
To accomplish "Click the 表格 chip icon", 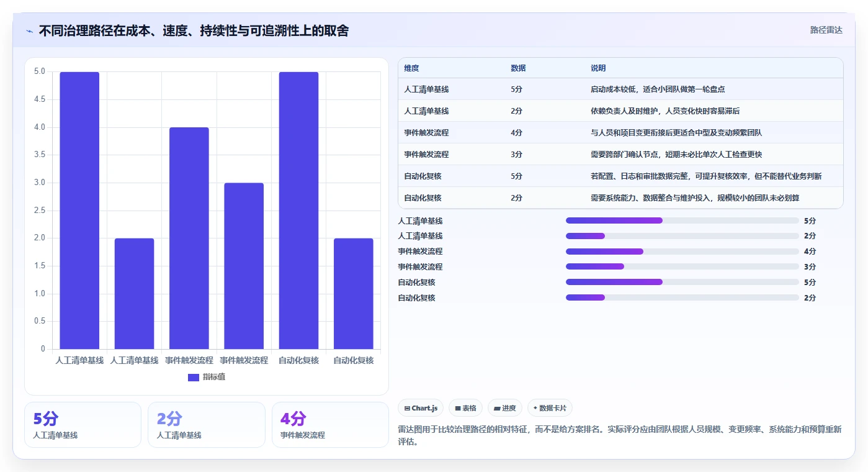I will tap(458, 409).
